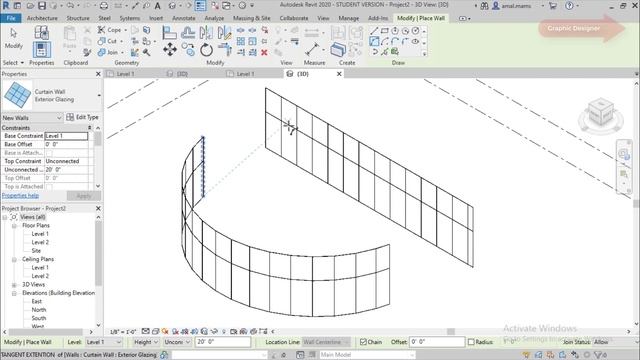Click the Create Similar icon in Create panel
Image resolution: width=640 pixels, height=360 pixels.
pyautogui.click(x=338, y=49)
